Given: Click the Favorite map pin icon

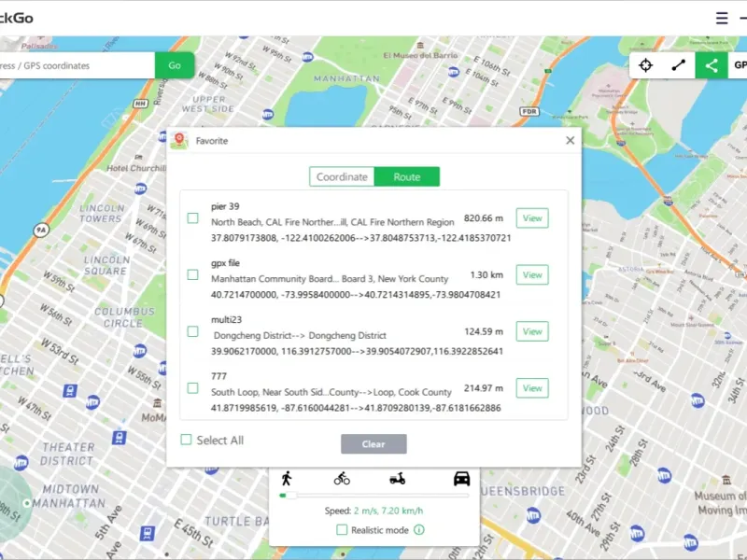Looking at the screenshot, I should (179, 141).
